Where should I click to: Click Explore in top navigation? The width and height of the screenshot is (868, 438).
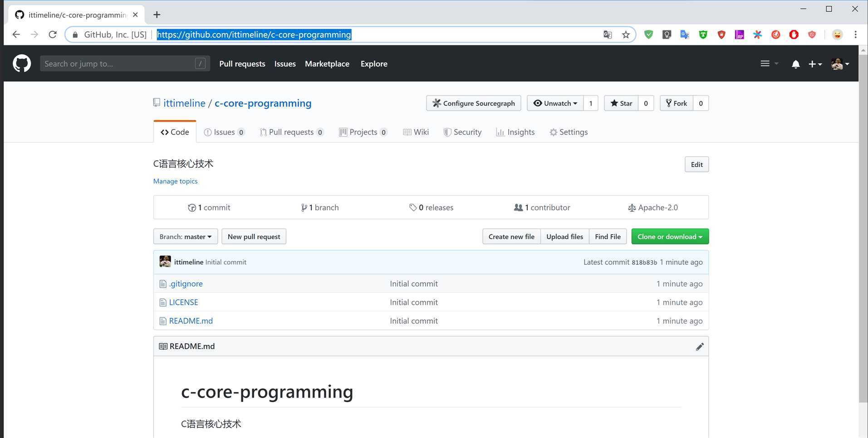374,64
